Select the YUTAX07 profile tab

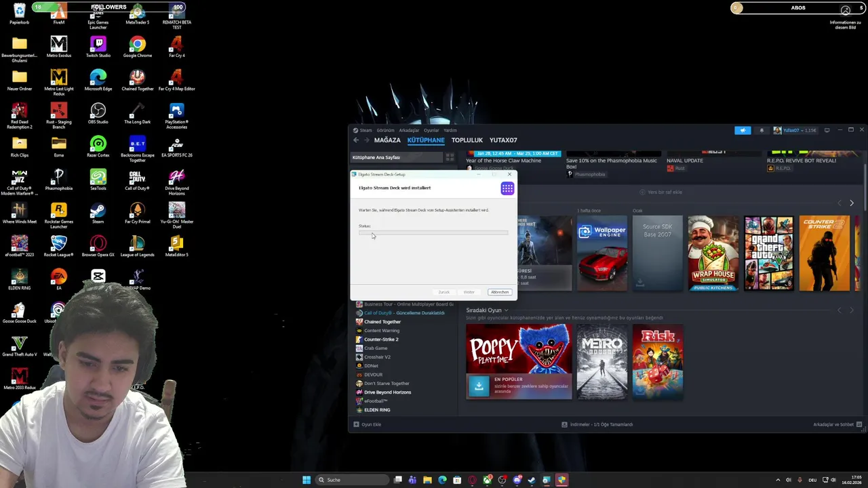(x=503, y=140)
